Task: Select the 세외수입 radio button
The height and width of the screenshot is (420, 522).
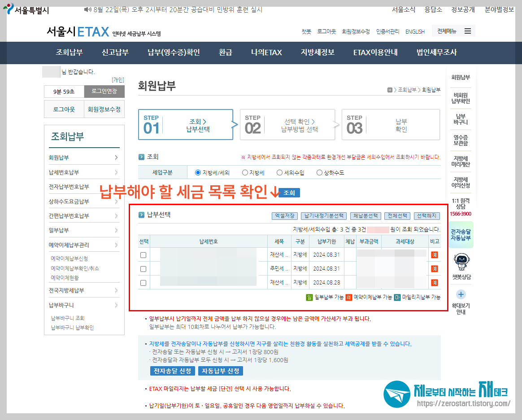Action: [280, 172]
